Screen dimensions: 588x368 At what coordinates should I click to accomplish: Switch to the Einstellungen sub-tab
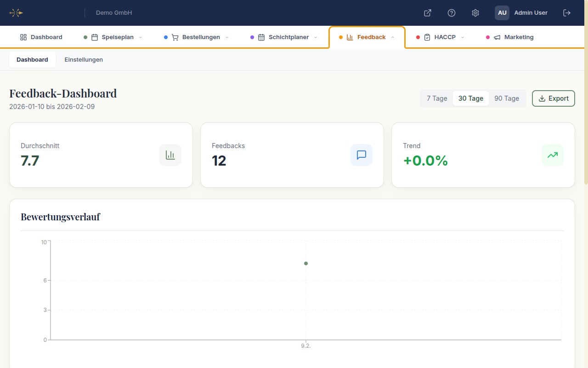point(84,60)
